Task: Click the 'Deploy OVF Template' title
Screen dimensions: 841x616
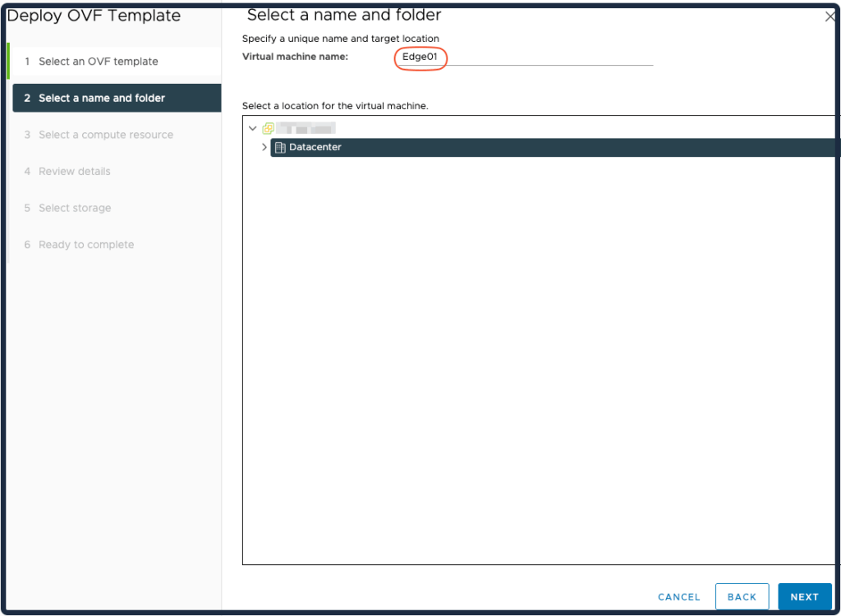Action: [x=94, y=16]
